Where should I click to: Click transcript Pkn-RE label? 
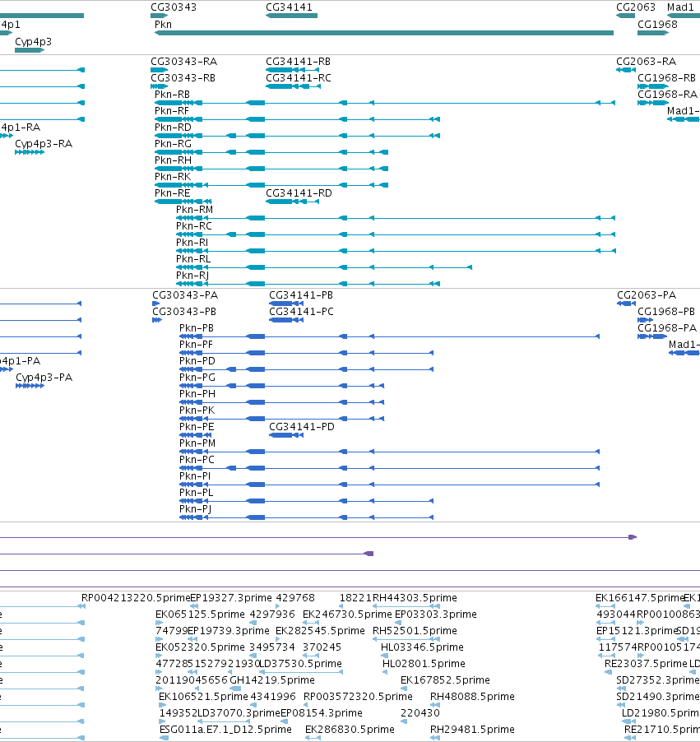point(172,193)
